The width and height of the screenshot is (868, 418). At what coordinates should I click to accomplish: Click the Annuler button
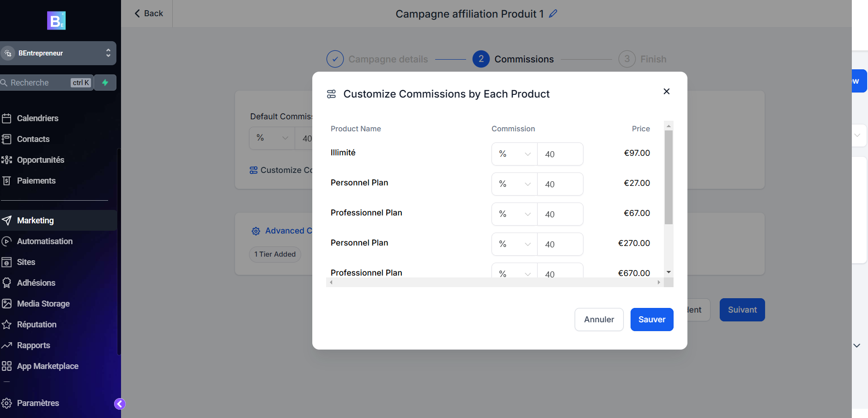point(599,320)
